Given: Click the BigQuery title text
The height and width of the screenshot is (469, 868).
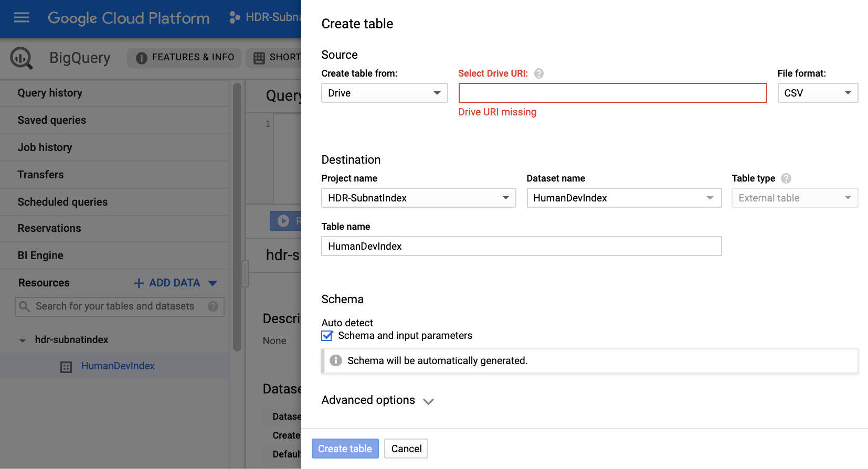Looking at the screenshot, I should (80, 58).
